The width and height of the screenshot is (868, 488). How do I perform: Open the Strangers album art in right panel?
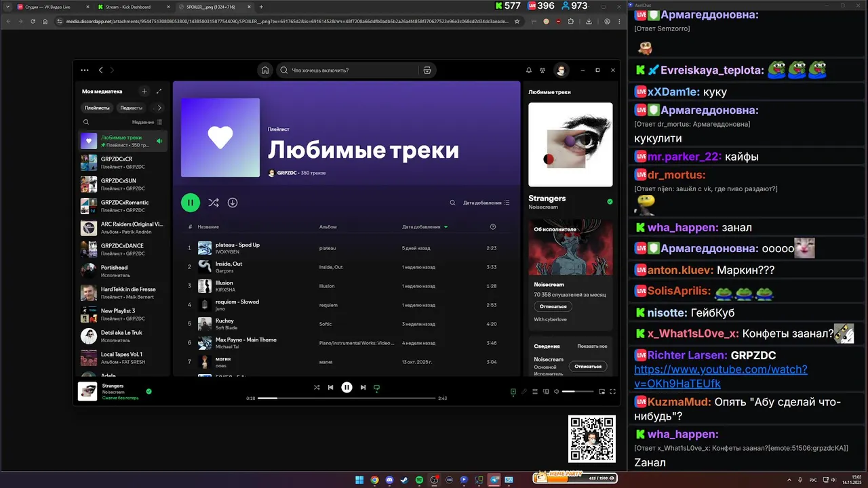(x=570, y=144)
